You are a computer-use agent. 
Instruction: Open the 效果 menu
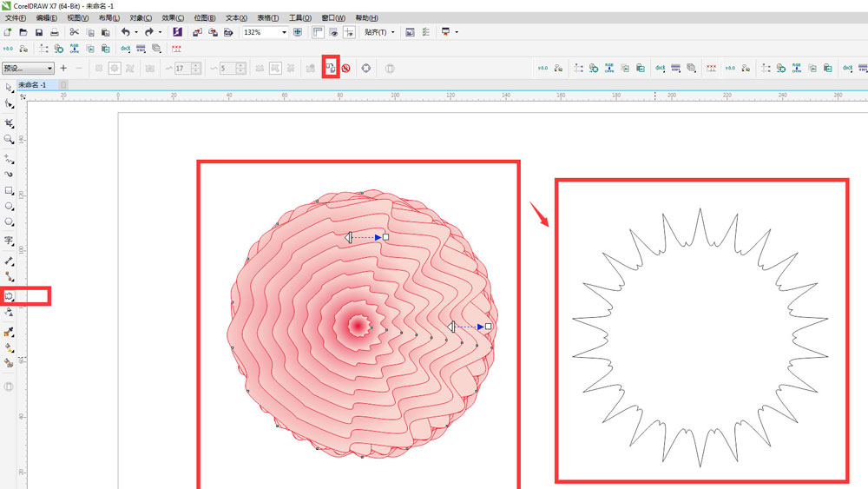[171, 17]
